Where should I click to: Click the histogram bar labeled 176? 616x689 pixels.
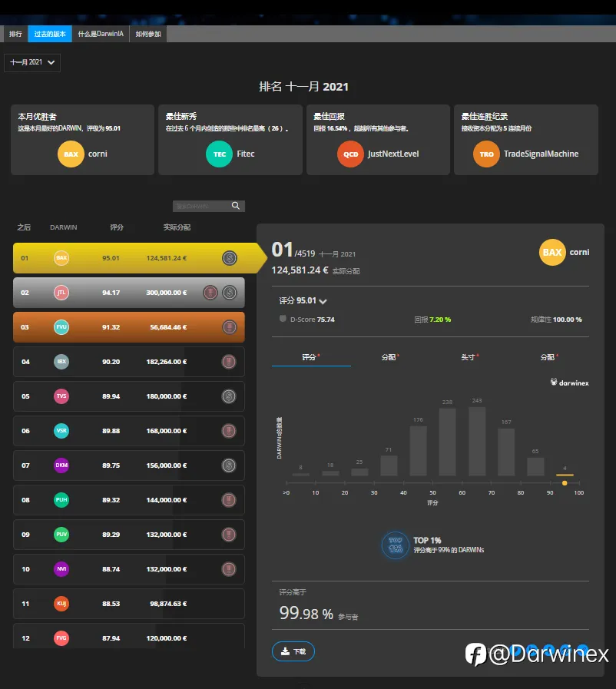[x=419, y=451]
